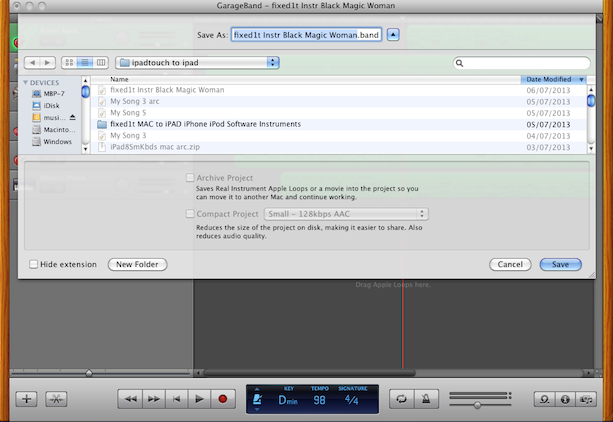Viewport: 613px width, 422px height.
Task: Open the track editor scissors button
Action: 56,399
